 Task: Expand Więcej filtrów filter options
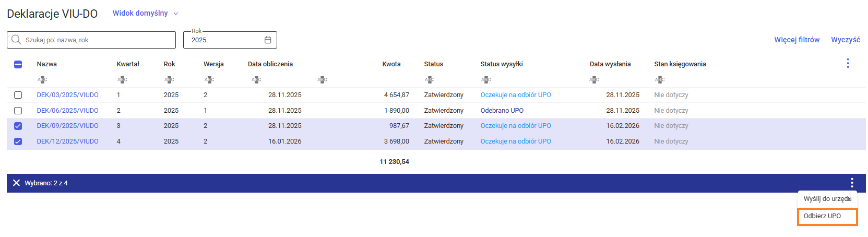[796, 40]
